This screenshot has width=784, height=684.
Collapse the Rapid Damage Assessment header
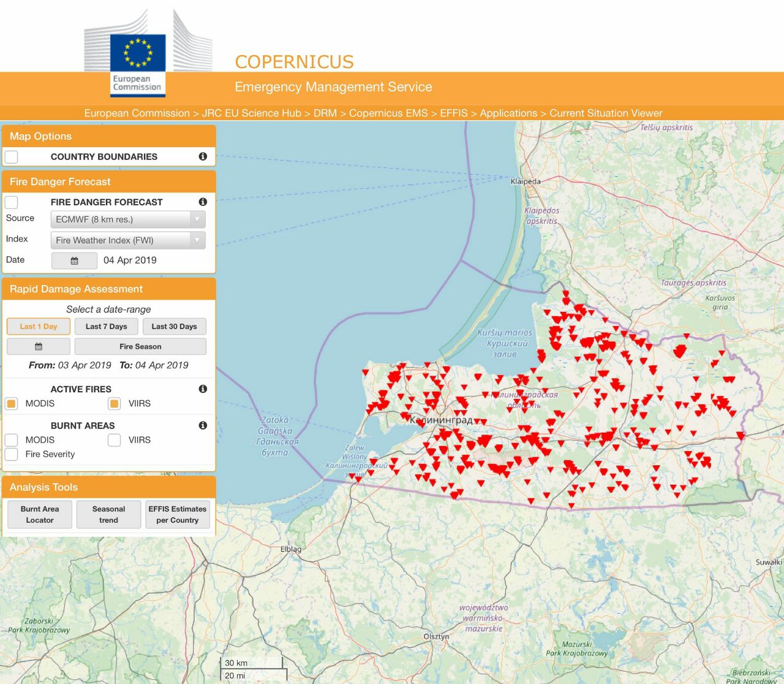(109, 289)
